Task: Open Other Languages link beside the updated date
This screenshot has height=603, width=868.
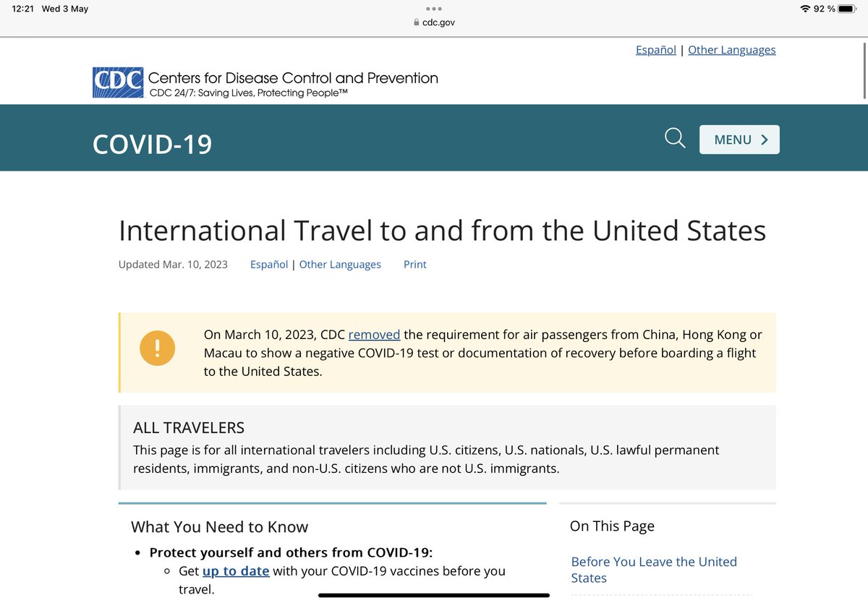Action: point(340,265)
